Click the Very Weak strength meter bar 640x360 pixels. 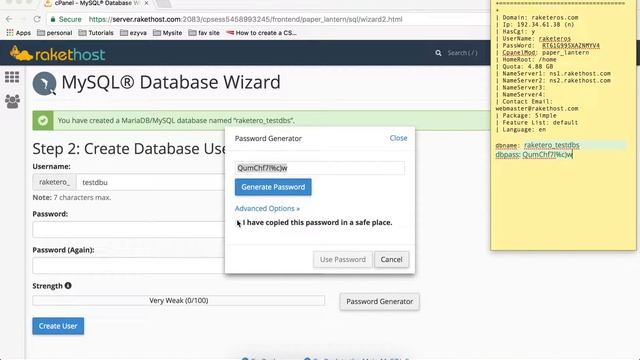click(179, 301)
